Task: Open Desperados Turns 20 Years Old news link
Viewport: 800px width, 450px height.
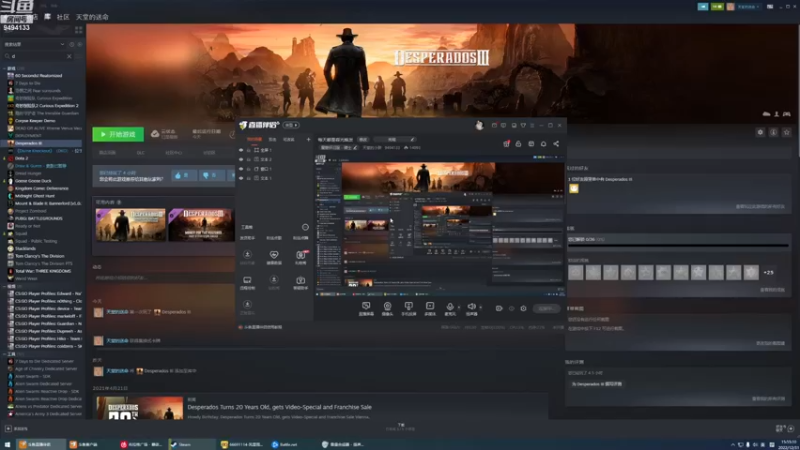Action: 279,407
